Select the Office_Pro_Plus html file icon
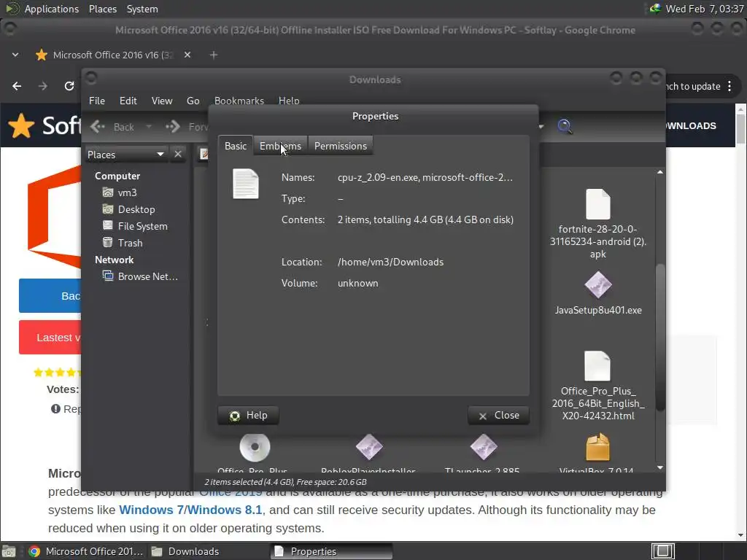This screenshot has width=747, height=560. 597,366
